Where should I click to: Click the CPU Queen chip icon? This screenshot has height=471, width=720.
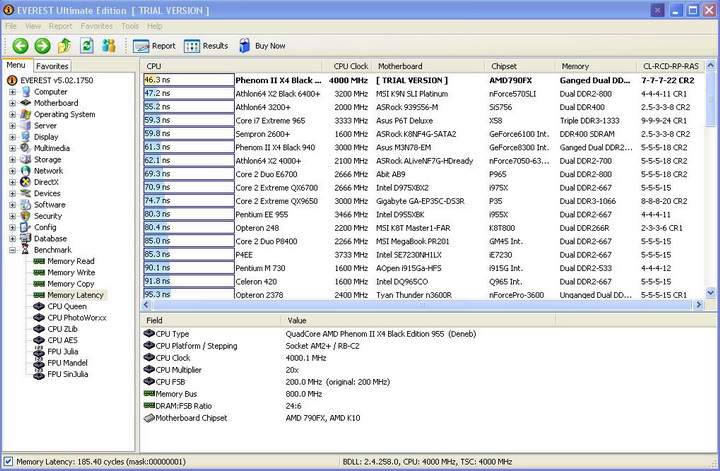(x=39, y=307)
